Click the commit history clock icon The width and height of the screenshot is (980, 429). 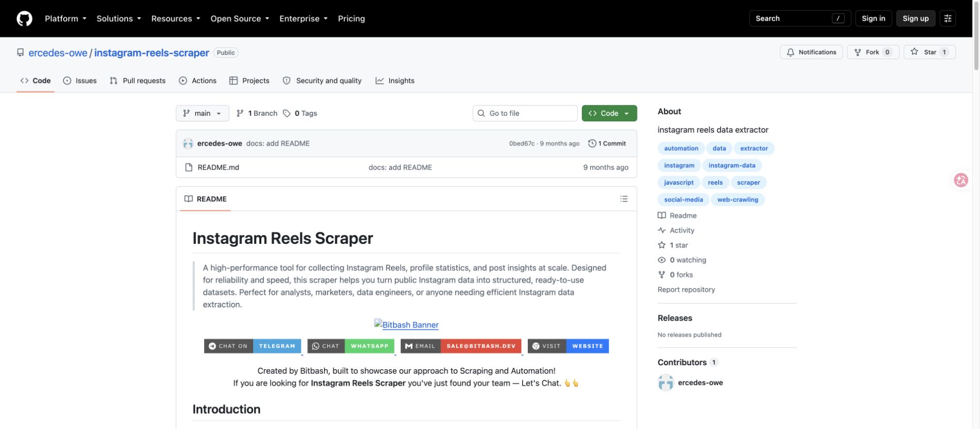592,144
